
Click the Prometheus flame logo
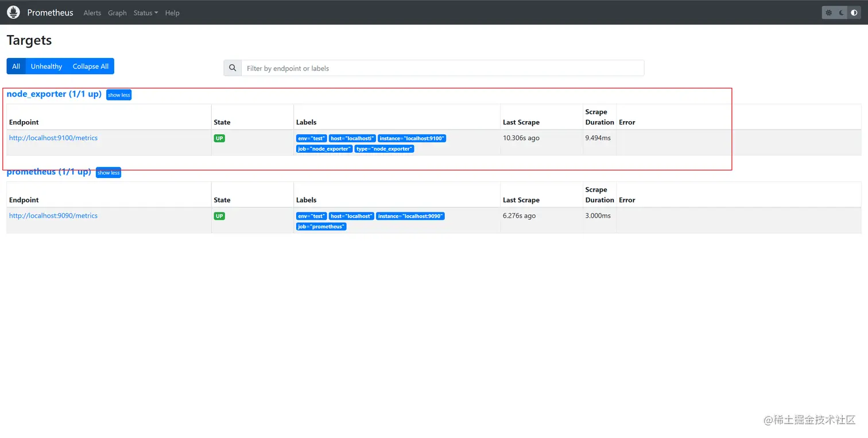(x=13, y=12)
